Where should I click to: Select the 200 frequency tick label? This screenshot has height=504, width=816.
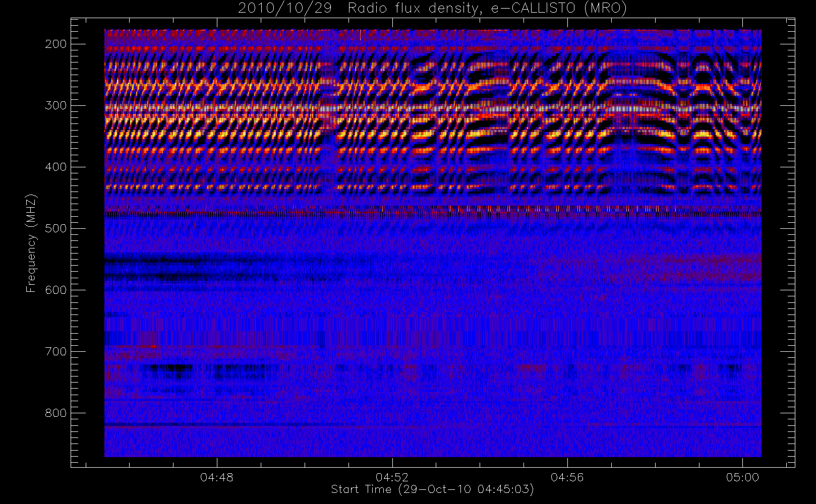(x=56, y=44)
